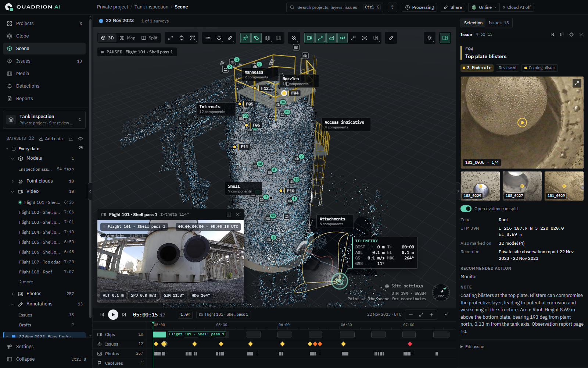Collapse the Video tree group

click(12, 192)
